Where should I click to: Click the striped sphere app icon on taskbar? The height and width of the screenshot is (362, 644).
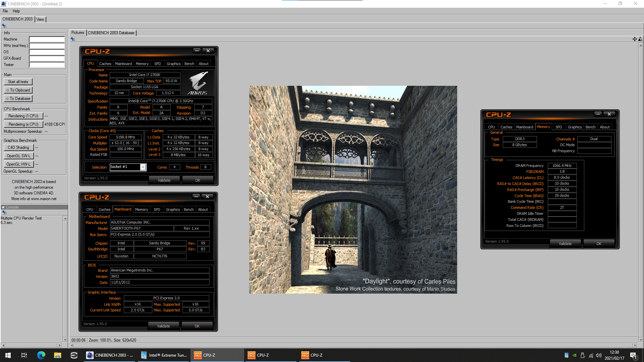[74, 355]
